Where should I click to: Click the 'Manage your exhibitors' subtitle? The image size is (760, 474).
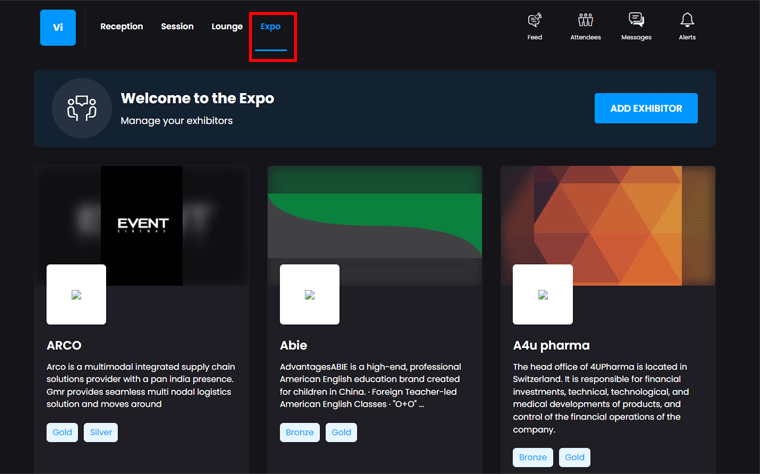point(176,121)
